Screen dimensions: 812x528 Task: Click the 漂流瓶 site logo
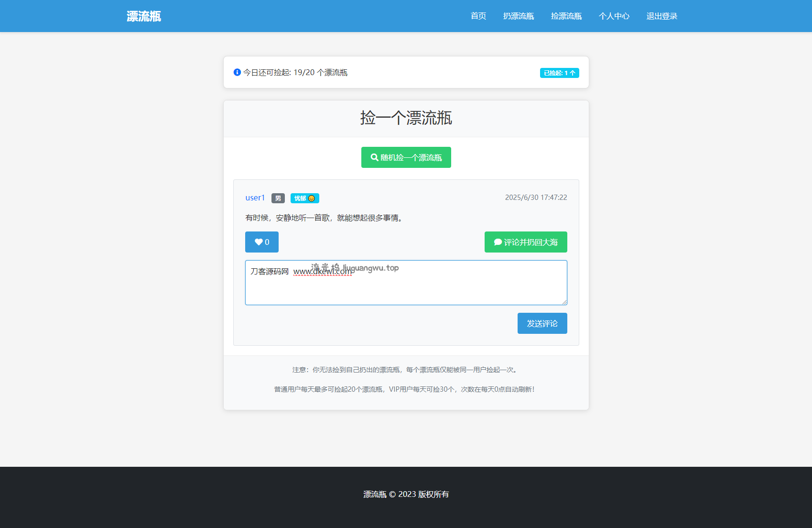point(144,16)
